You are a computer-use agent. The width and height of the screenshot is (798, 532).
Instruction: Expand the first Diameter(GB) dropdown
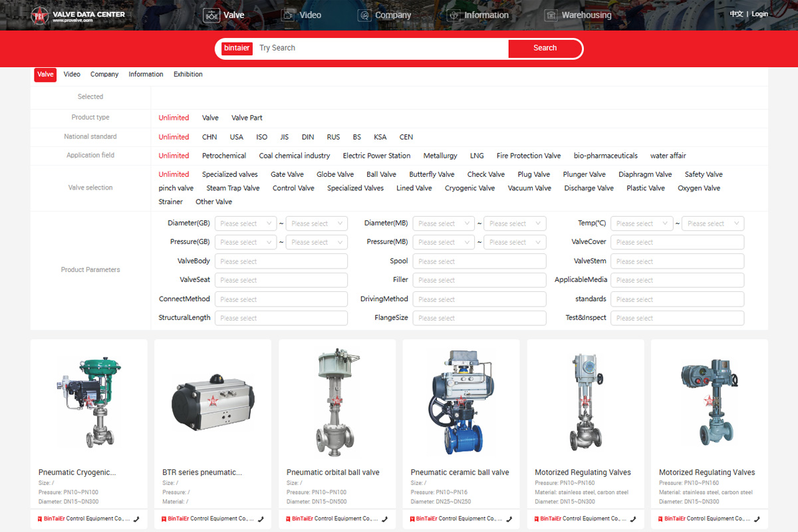[x=245, y=223]
